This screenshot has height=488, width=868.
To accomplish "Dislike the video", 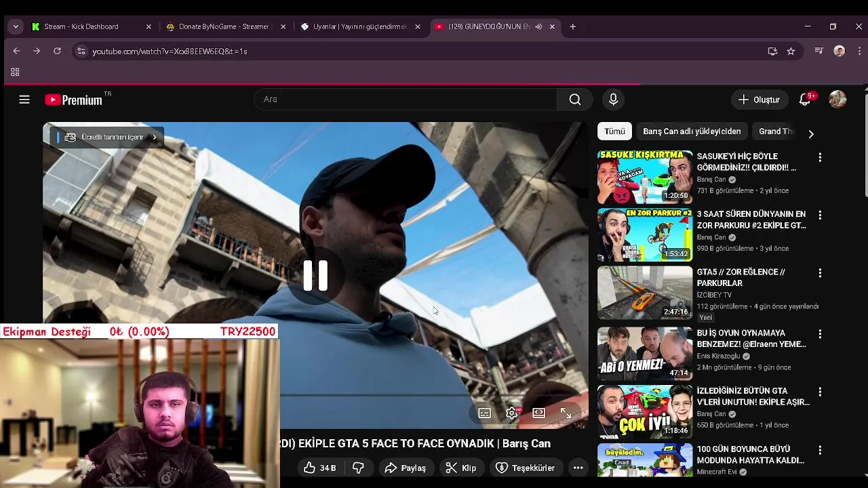I will pos(358,468).
